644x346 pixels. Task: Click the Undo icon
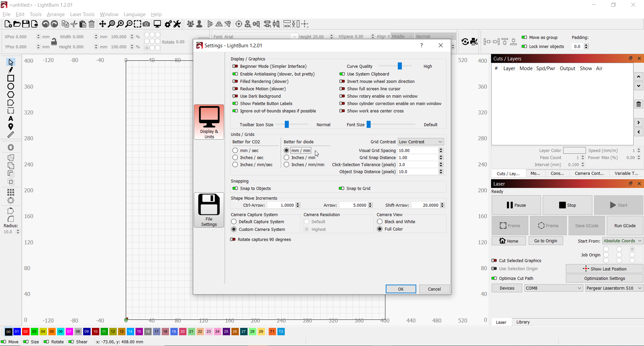pos(46,24)
